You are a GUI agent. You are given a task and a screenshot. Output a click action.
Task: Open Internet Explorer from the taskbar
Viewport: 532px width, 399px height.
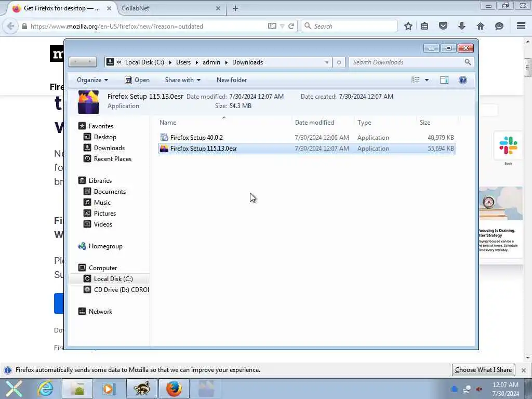tap(45, 389)
